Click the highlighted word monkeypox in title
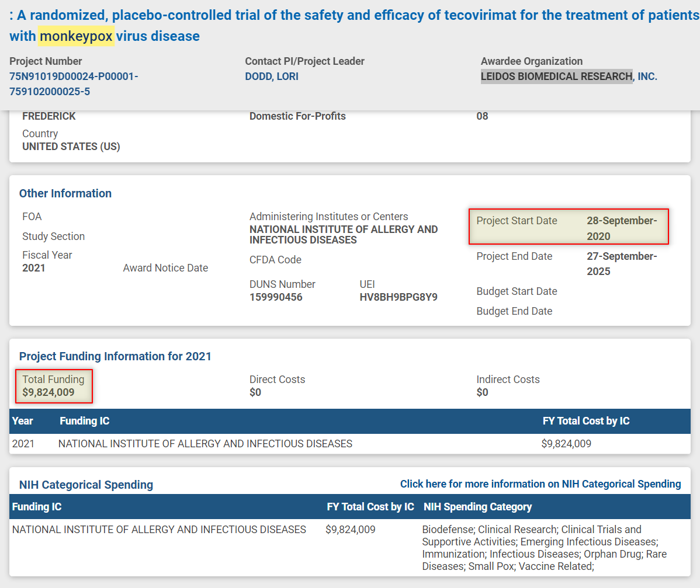The image size is (700, 588). pyautogui.click(x=76, y=36)
